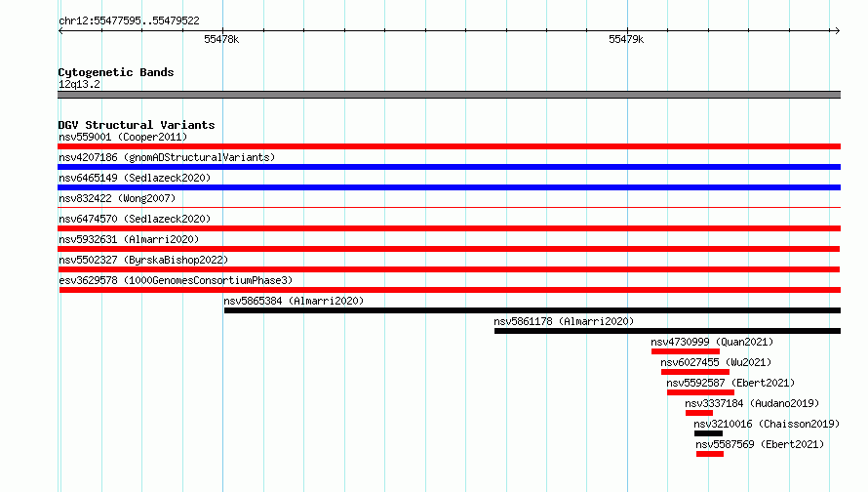Select the short red bar under nsv4730999
868x492 pixels.
[686, 351]
